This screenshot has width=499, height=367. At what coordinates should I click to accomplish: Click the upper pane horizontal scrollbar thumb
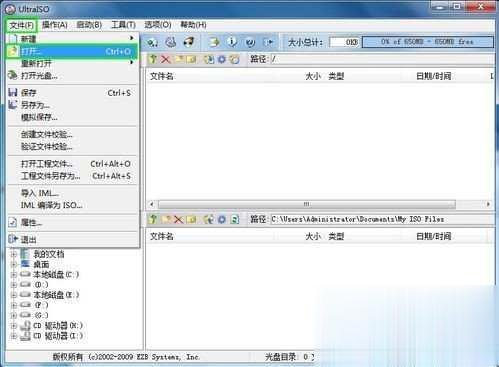pyautogui.click(x=307, y=204)
